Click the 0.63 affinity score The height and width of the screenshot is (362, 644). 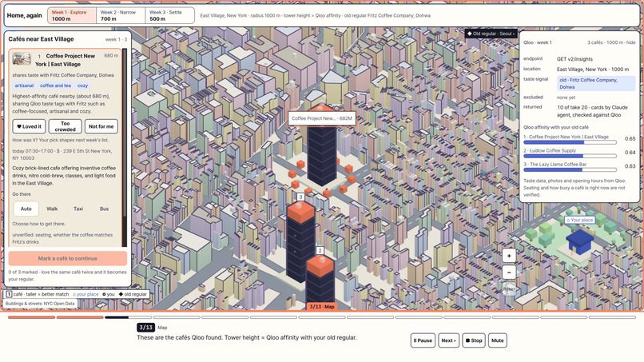[x=630, y=166]
